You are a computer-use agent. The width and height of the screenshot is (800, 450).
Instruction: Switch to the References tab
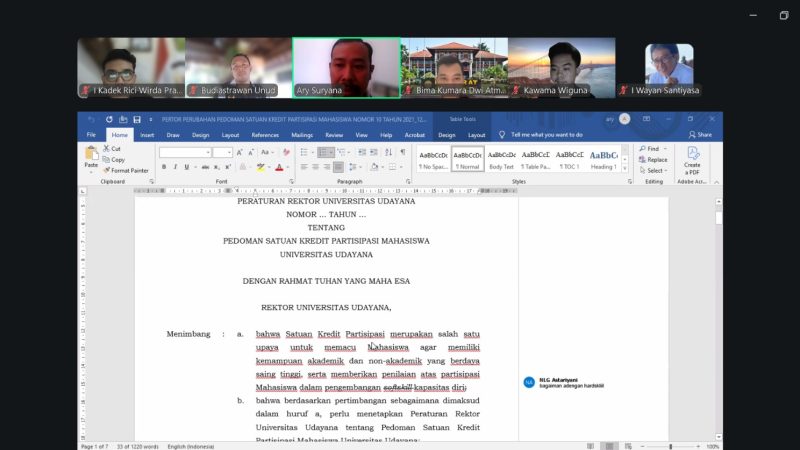pyautogui.click(x=265, y=135)
